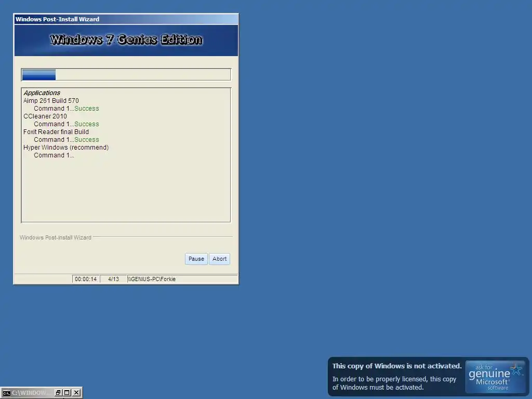This screenshot has width=532, height=399.
Task: Restore the minimized command prompt window
Action: pyautogui.click(x=58, y=393)
